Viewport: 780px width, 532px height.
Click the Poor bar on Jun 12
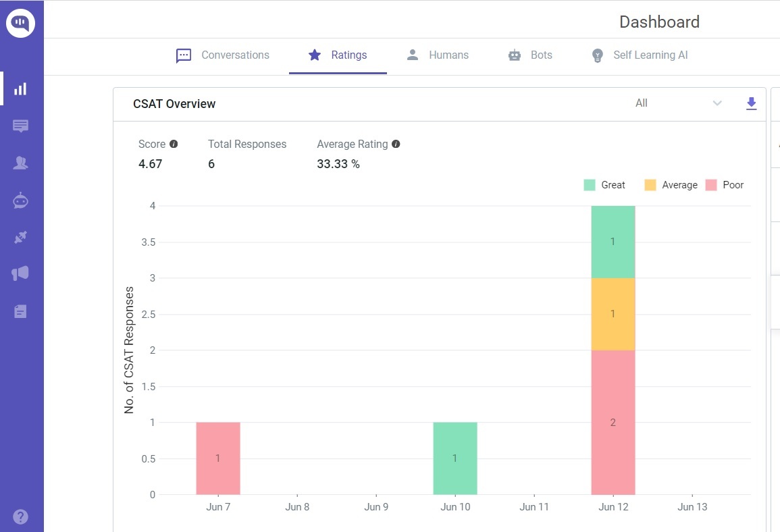613,422
